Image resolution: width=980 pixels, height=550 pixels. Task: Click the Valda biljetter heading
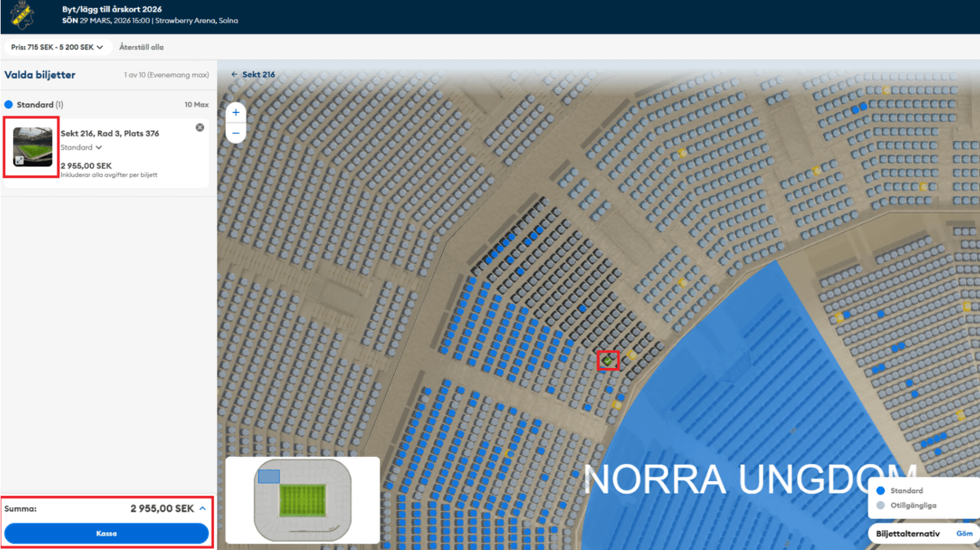(x=40, y=75)
